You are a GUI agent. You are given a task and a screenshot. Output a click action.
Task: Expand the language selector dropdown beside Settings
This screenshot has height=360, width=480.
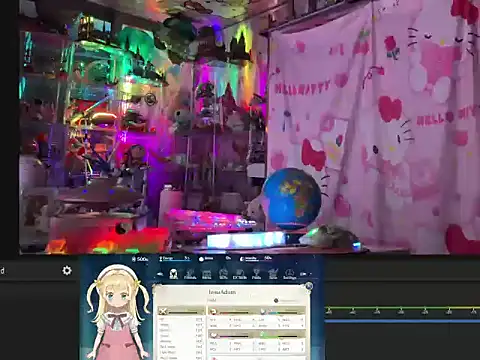305,274
